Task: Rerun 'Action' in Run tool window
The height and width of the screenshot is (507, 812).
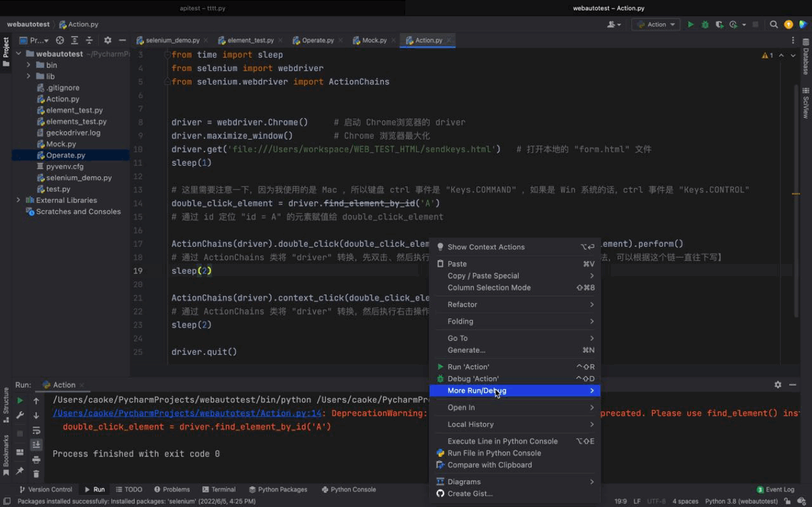Action: click(20, 400)
